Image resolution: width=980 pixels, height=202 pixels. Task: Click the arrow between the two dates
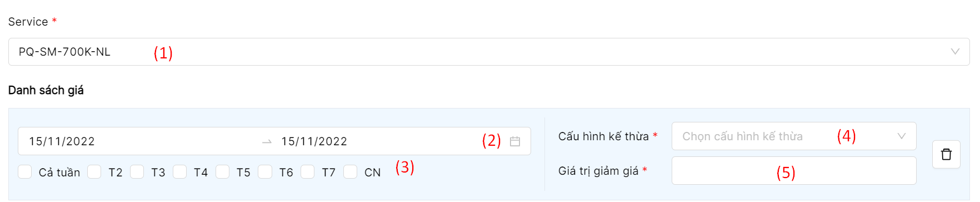pyautogui.click(x=267, y=142)
